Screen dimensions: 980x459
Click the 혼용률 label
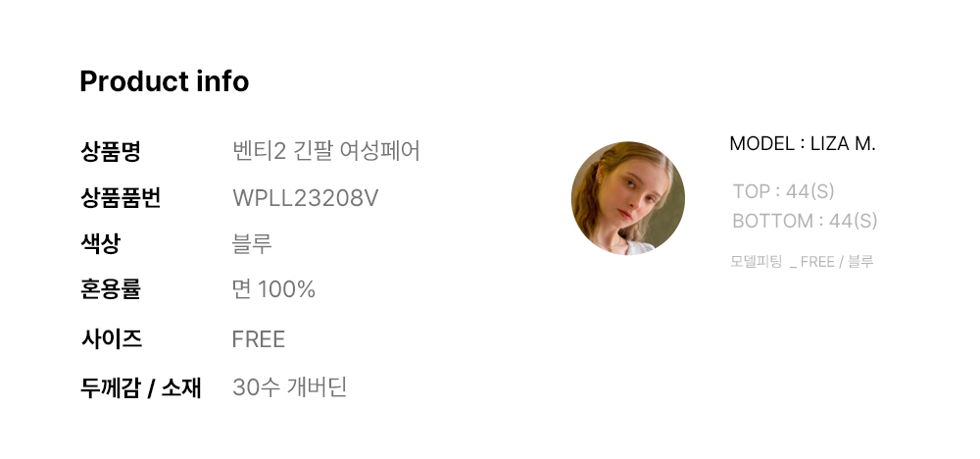[x=111, y=289]
